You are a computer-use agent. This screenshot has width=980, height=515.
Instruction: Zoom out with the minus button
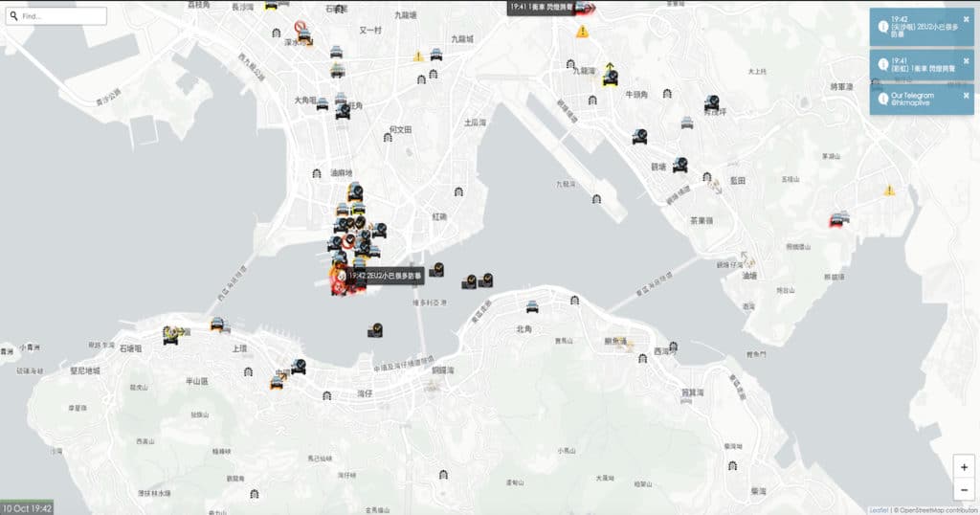(x=964, y=490)
